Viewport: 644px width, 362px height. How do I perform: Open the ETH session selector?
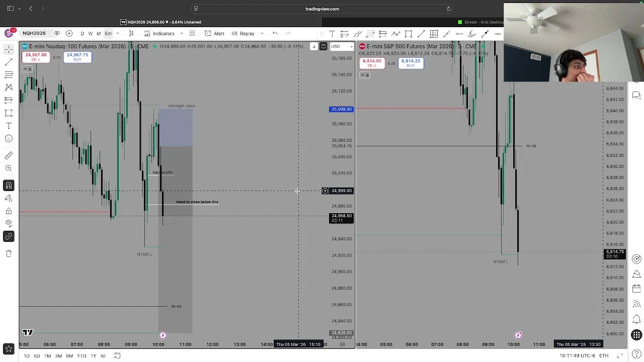click(603, 356)
